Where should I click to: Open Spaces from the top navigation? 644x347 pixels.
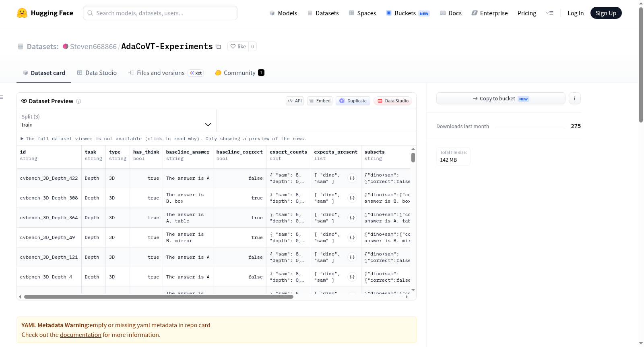click(362, 13)
